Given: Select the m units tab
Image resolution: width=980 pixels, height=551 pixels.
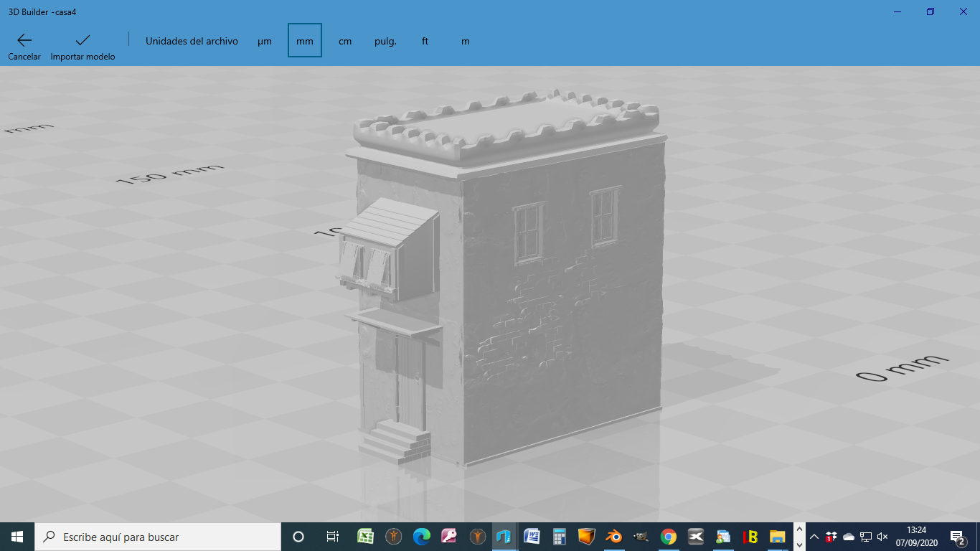Looking at the screenshot, I should [465, 41].
